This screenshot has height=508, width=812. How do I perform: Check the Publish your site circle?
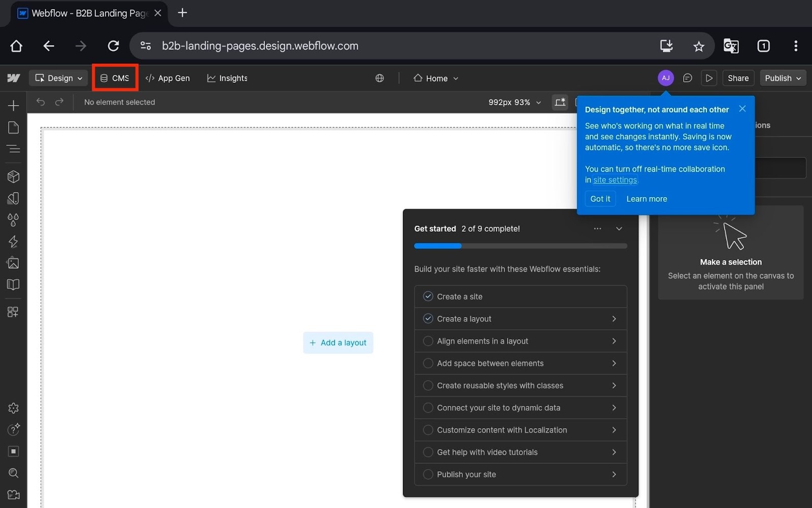pos(428,474)
